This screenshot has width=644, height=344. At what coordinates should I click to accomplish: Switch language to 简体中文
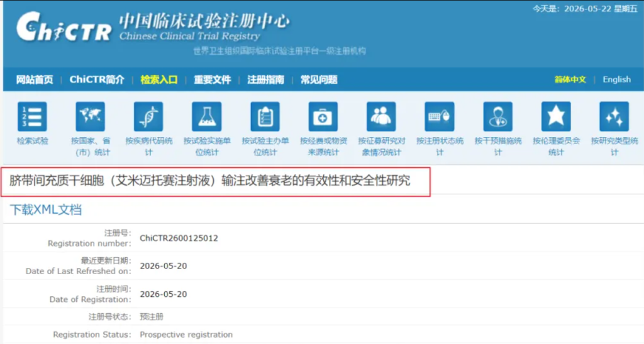(x=570, y=80)
